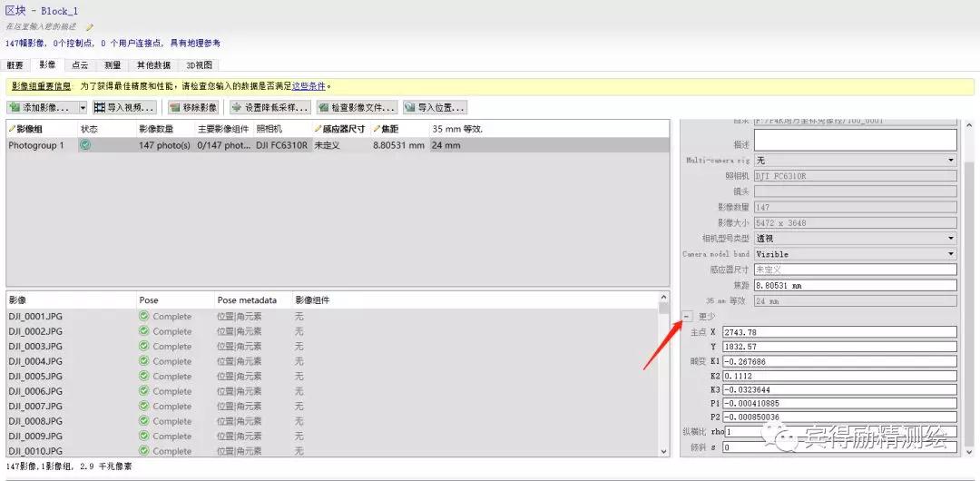Collapse the 更少 (Less) section with minus button
The width and height of the screenshot is (980, 481).
(x=687, y=316)
